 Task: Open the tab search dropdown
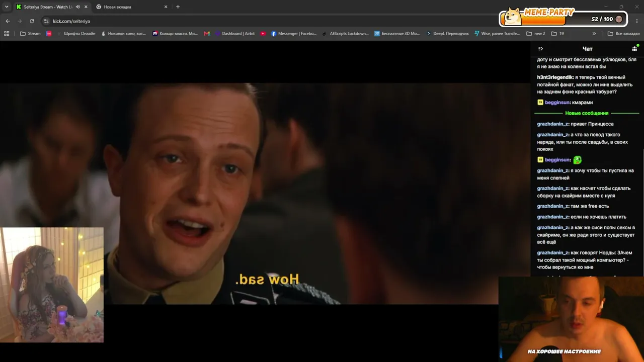(7, 7)
